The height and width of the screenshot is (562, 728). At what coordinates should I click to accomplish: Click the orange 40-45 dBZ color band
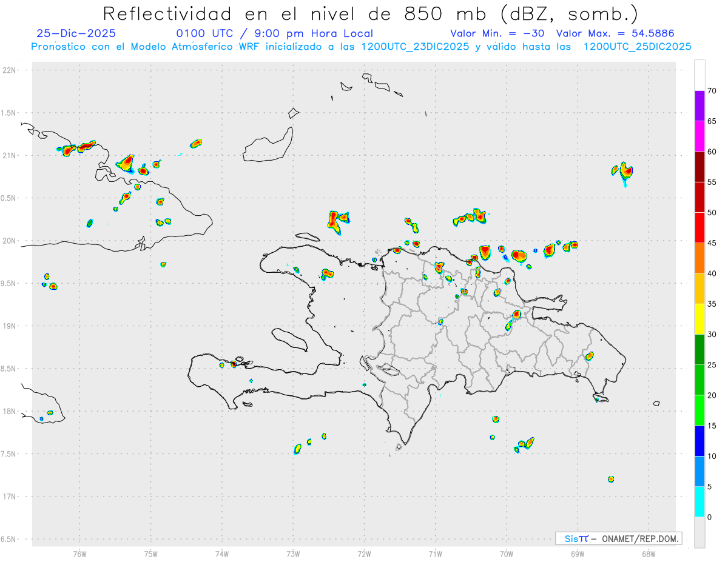[x=699, y=258]
